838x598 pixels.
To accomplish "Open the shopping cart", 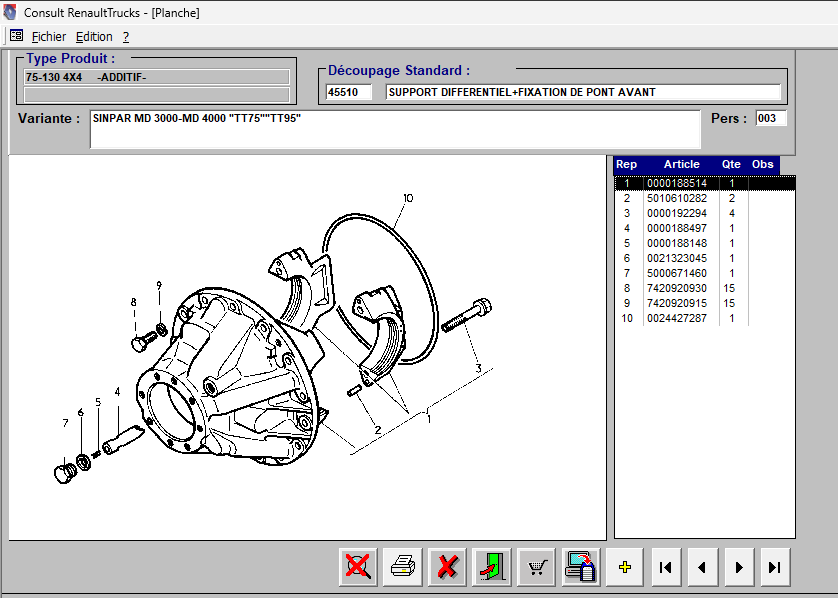I will 537,567.
